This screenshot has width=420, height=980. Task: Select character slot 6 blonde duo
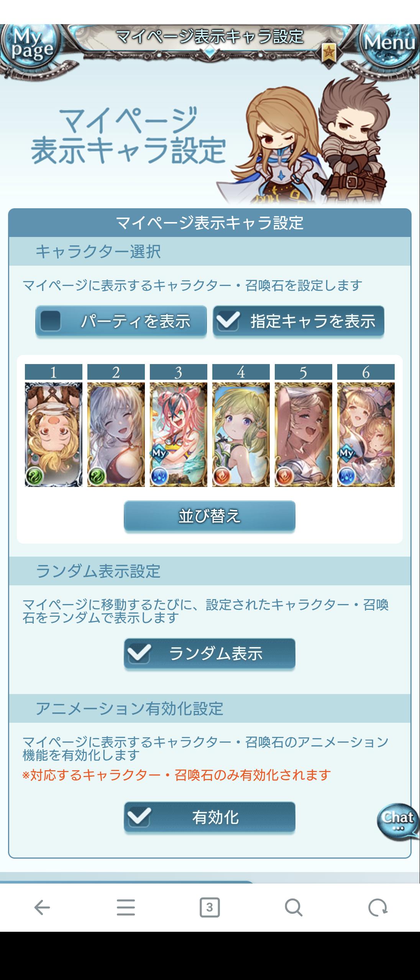tap(366, 434)
